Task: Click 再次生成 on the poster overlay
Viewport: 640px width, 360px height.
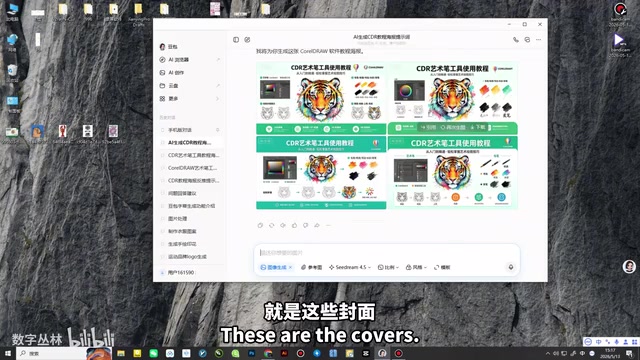Action: pos(453,127)
